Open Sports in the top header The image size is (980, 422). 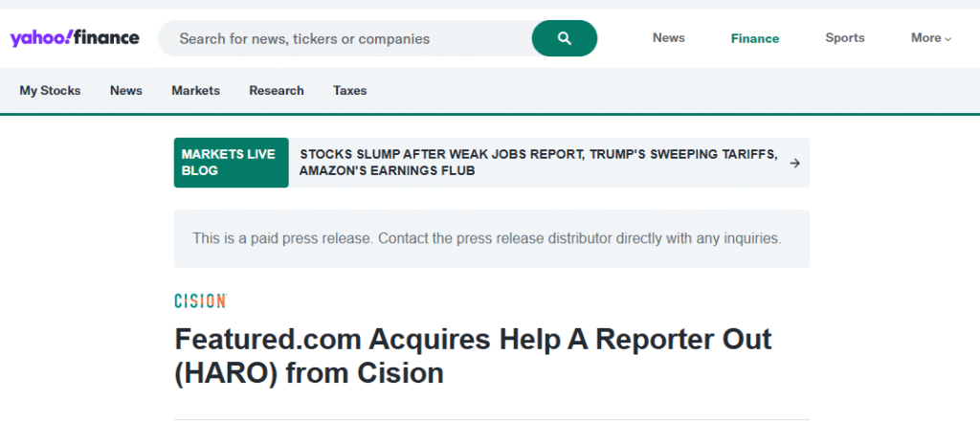coord(845,38)
